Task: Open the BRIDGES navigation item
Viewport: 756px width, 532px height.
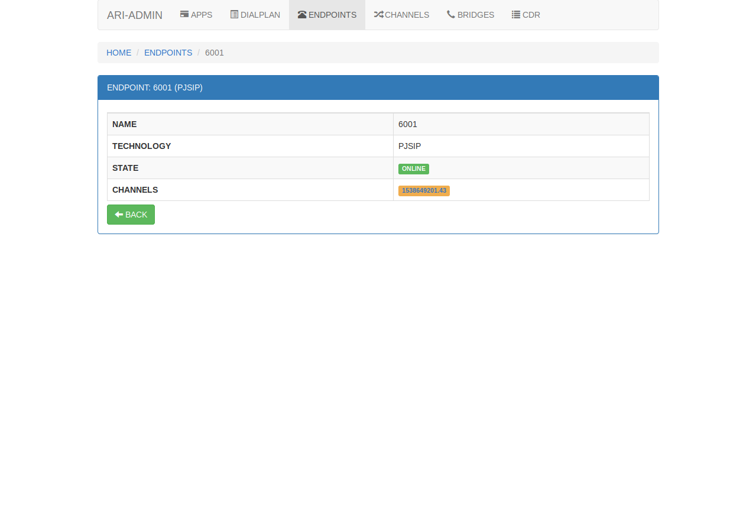Action: [471, 15]
